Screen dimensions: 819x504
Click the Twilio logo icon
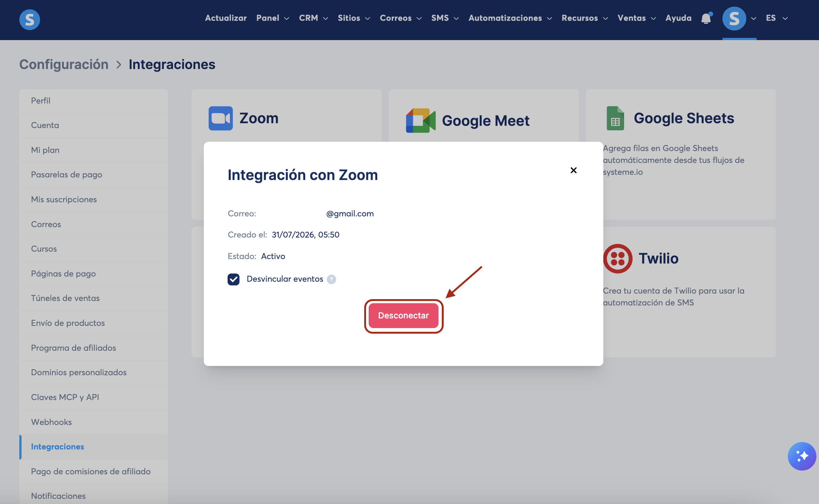tap(618, 259)
